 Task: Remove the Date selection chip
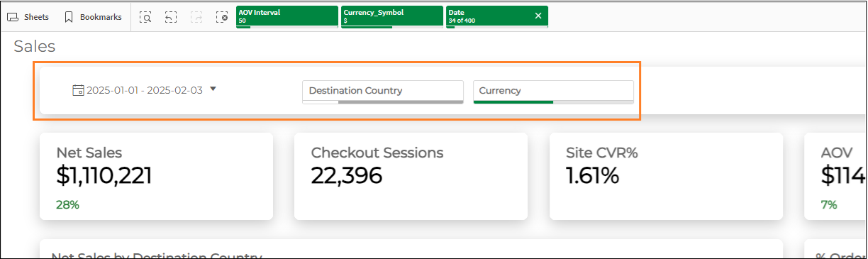point(538,16)
